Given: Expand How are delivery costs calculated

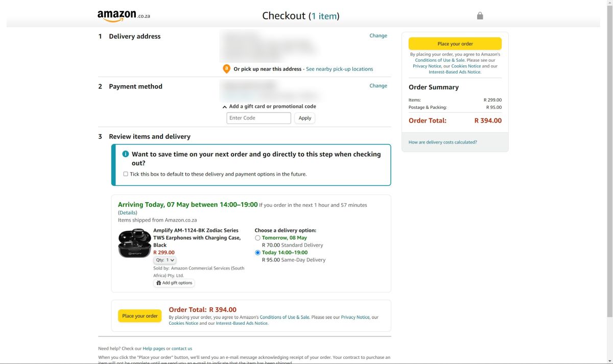Looking at the screenshot, I should point(442,142).
